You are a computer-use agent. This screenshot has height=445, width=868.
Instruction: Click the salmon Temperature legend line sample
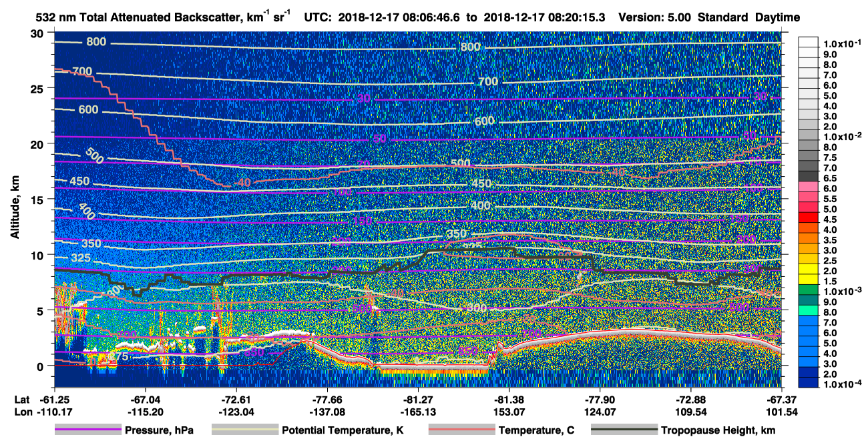tap(461, 430)
